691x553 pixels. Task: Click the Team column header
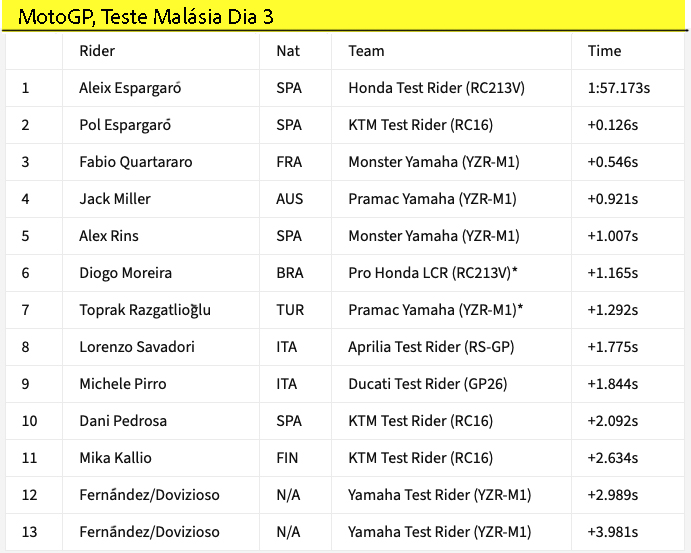tap(366, 51)
